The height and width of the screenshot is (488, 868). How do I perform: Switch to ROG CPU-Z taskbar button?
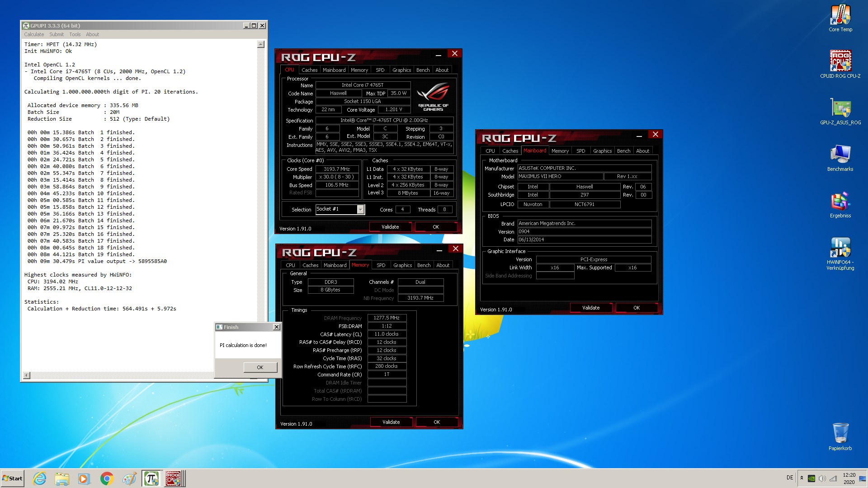pyautogui.click(x=174, y=479)
